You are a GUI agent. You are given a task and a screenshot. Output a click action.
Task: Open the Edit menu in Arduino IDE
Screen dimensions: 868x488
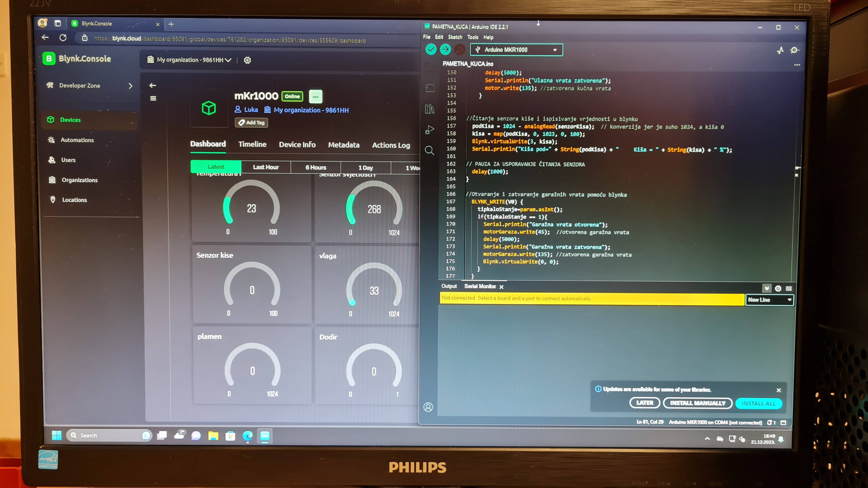click(439, 37)
